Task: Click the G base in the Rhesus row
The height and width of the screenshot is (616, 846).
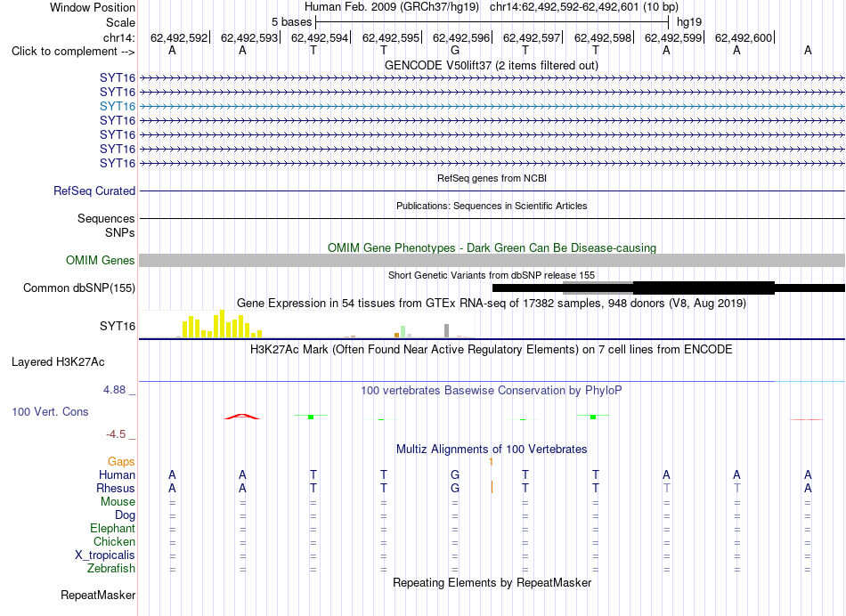Action: coord(455,488)
